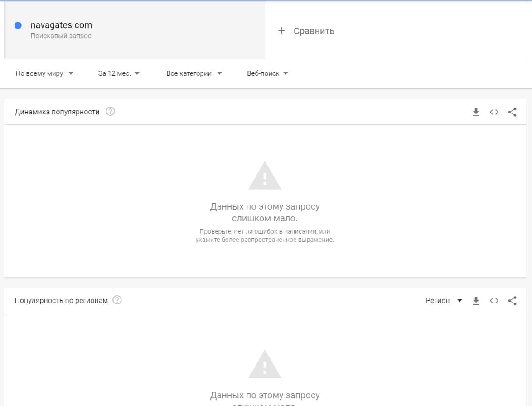532x406 pixels.
Task: Click the blue dot beside navagates com
Action: pyautogui.click(x=18, y=25)
